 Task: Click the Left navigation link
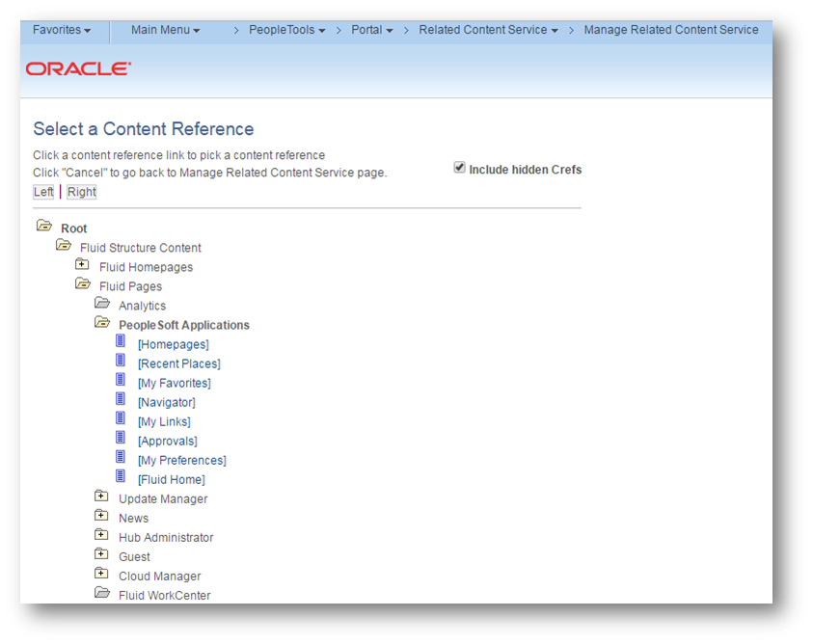(x=43, y=192)
